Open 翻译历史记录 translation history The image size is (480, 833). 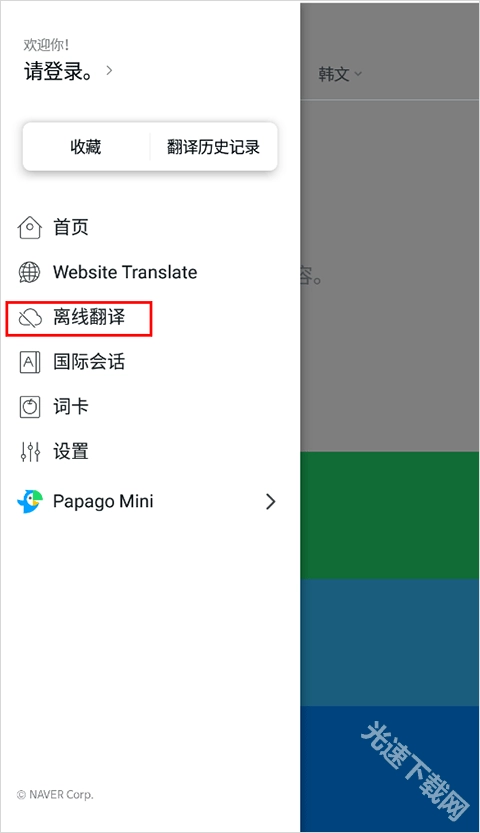(213, 147)
